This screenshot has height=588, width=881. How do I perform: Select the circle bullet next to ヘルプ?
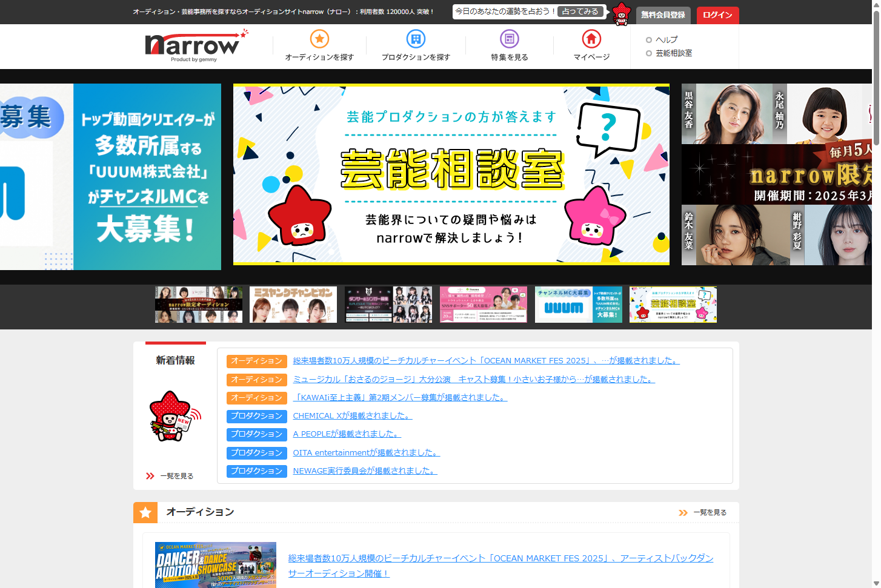[x=648, y=39]
